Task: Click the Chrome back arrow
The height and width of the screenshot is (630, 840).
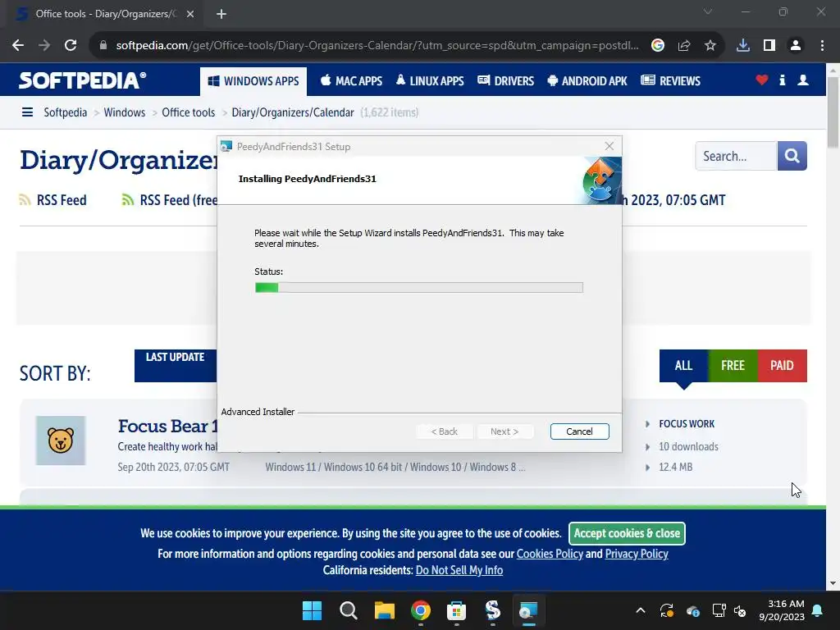Action: pos(18,46)
